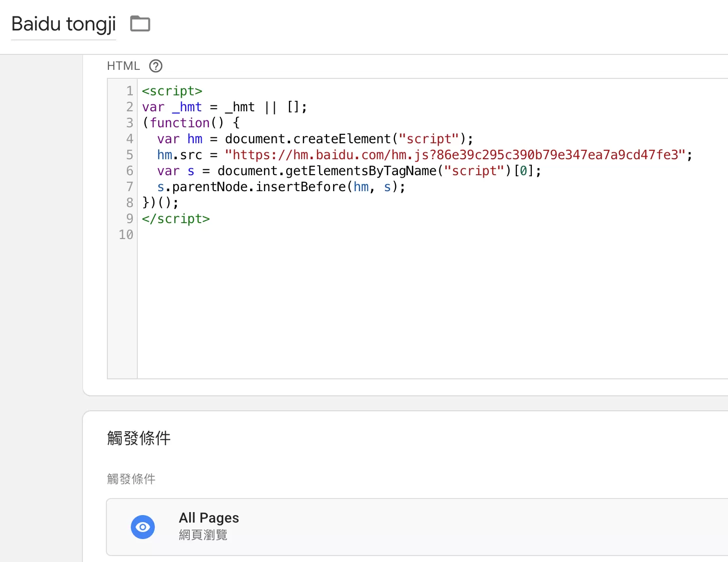
Task: Click the folder icon beside Baidu tongji
Action: click(x=140, y=23)
